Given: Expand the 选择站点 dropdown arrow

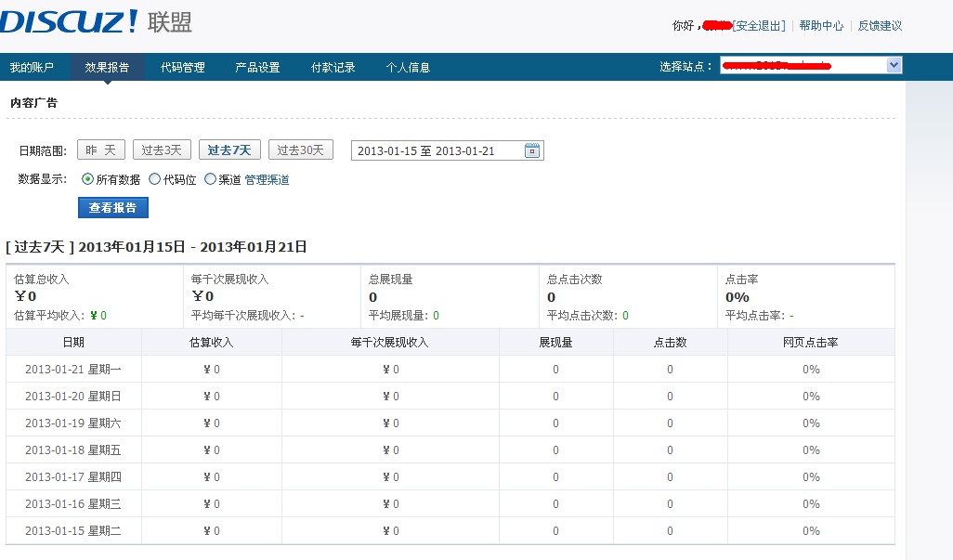Looking at the screenshot, I should coord(894,65).
